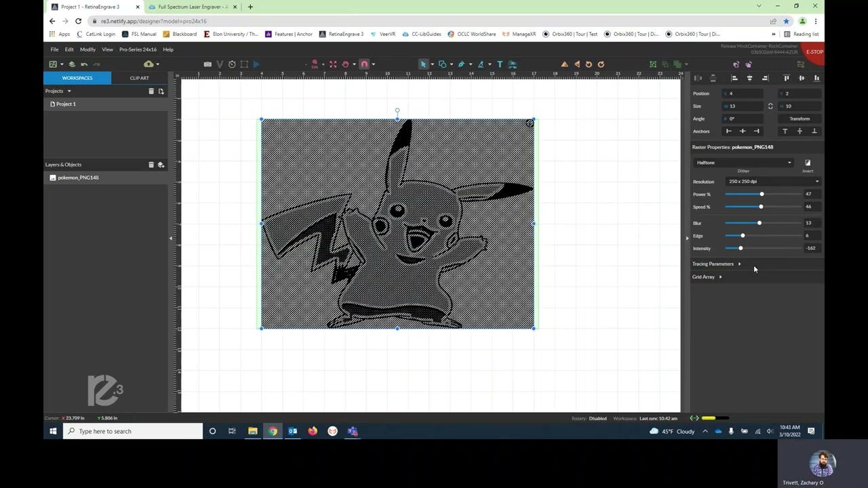
Task: Click the add layer icon in Layers panel
Action: [161, 165]
